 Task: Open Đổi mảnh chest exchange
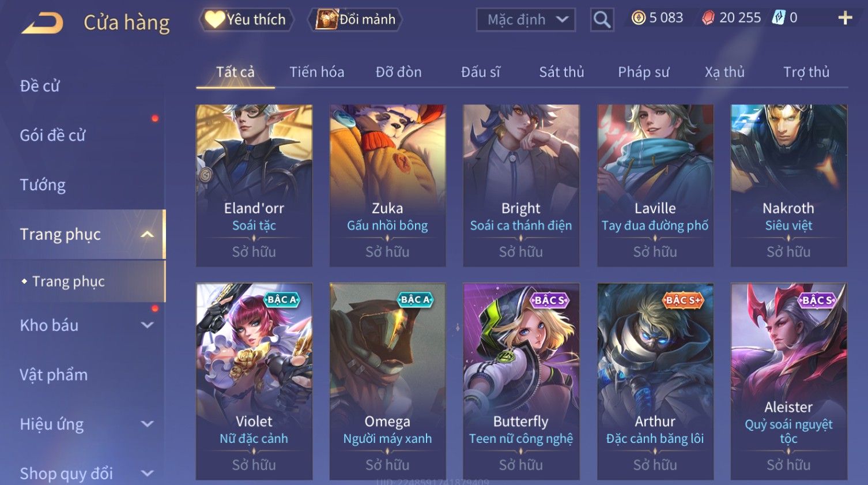(x=355, y=20)
